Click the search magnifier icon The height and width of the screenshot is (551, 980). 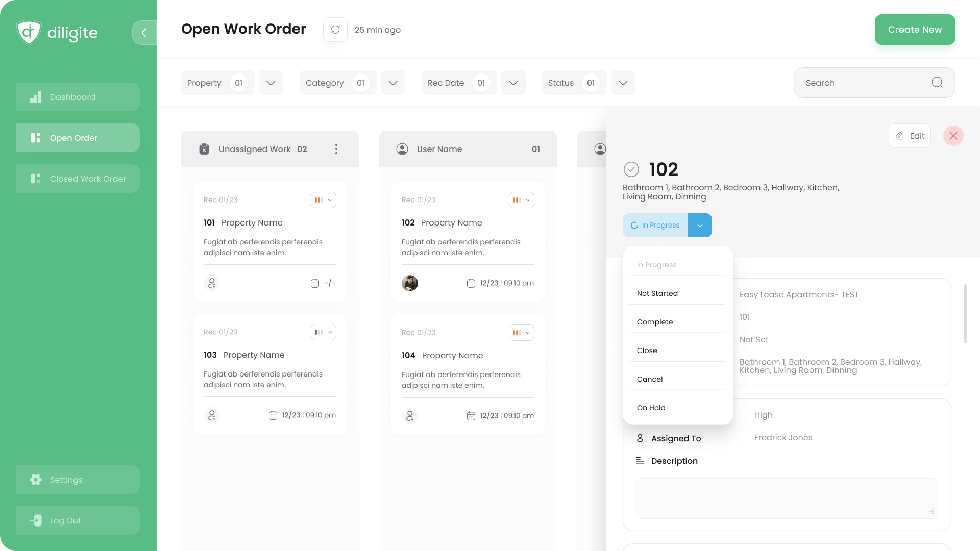point(937,82)
